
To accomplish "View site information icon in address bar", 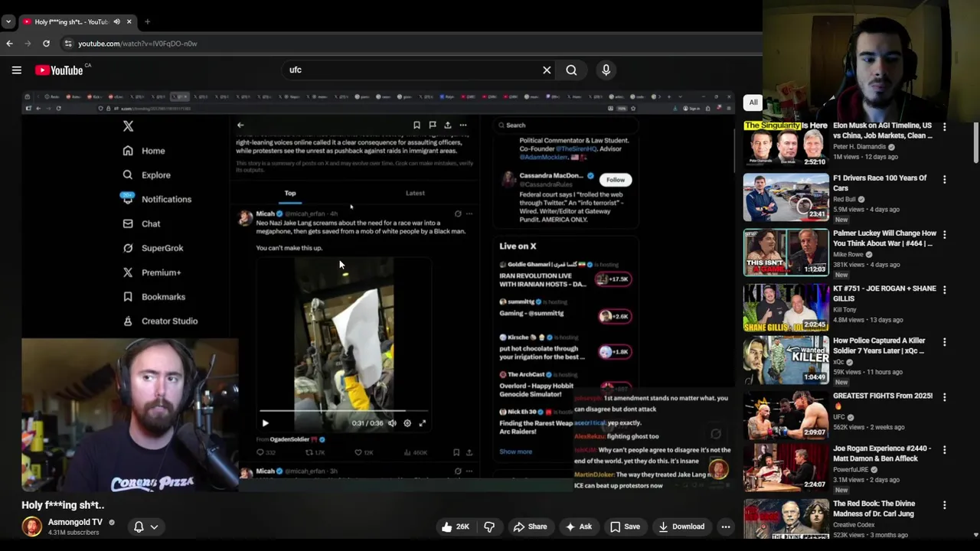I will pos(68,44).
